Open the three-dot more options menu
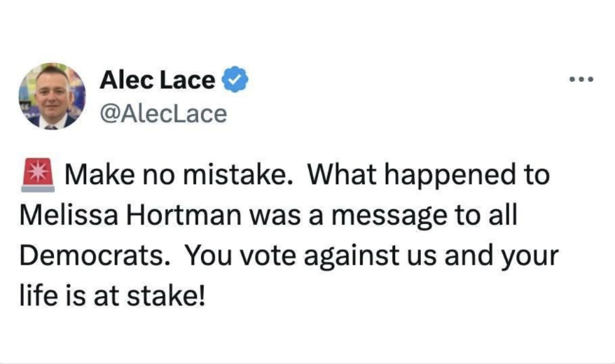 pyautogui.click(x=581, y=79)
